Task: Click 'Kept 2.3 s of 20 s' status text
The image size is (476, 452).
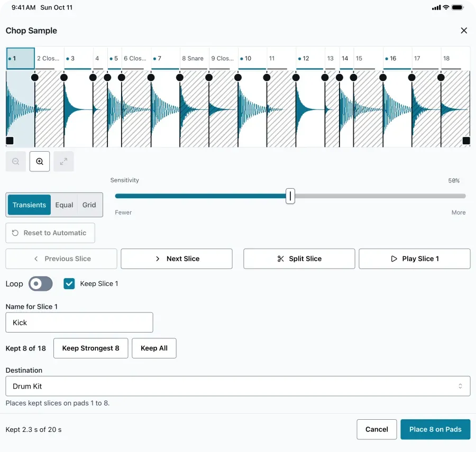Action: point(34,430)
